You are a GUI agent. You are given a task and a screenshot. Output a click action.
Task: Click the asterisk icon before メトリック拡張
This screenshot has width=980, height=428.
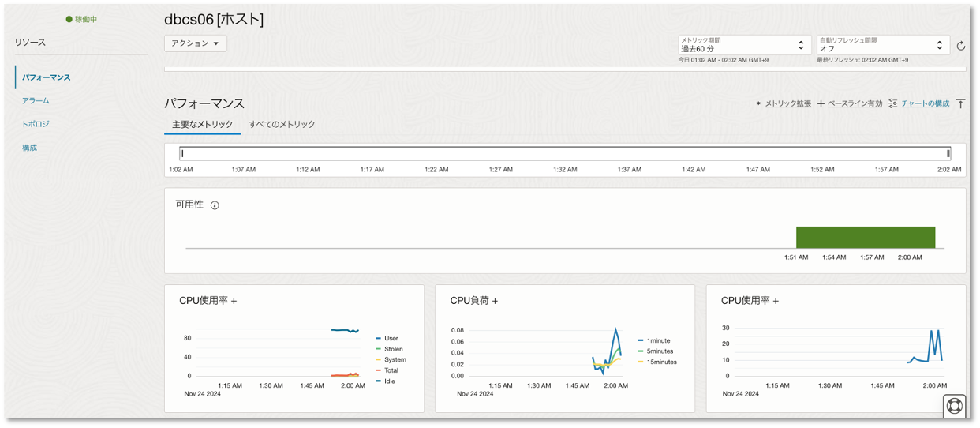pos(758,103)
